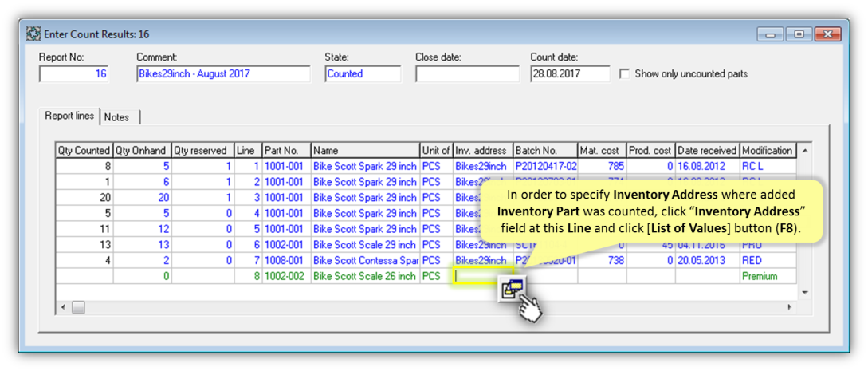Click Bike Scott Scale 29 inch name cell
Image resolution: width=868 pixels, height=371 pixels.
(x=365, y=245)
